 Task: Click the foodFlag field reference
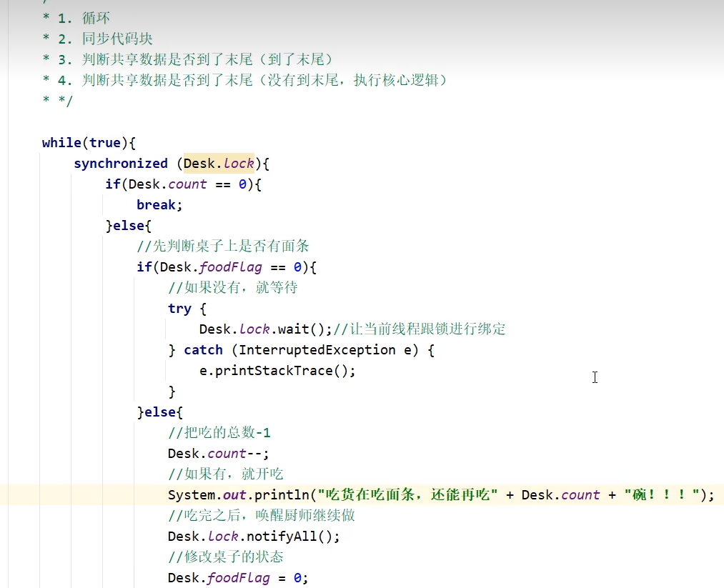(x=231, y=266)
